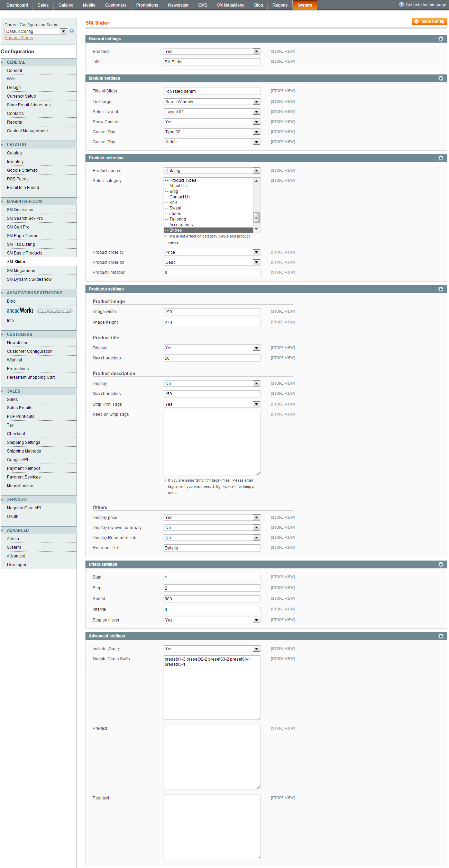Screen dimensions: 449x868
Task: Click the CATALOG group header
Action: click(38, 145)
